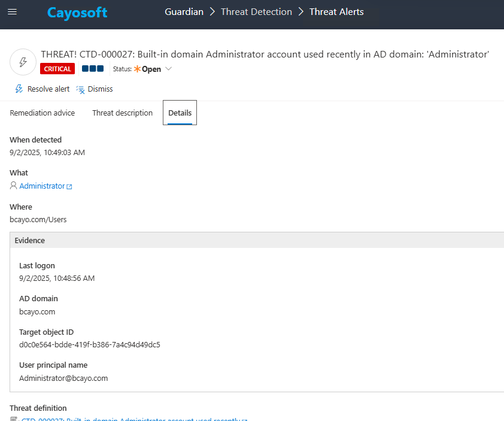Go to Guardian in the breadcrumb
This screenshot has width=504, height=421.
(184, 12)
